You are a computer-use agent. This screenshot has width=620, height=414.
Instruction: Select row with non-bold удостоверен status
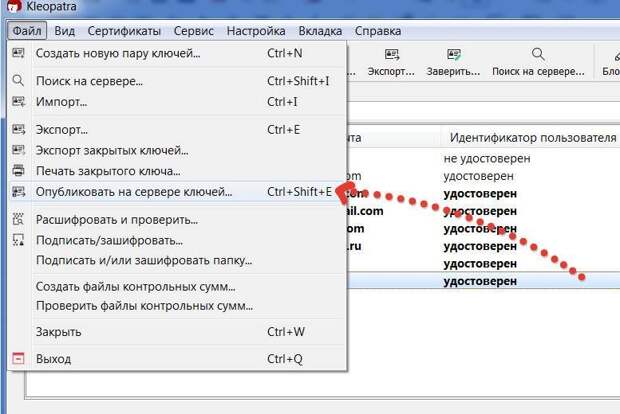click(484, 176)
